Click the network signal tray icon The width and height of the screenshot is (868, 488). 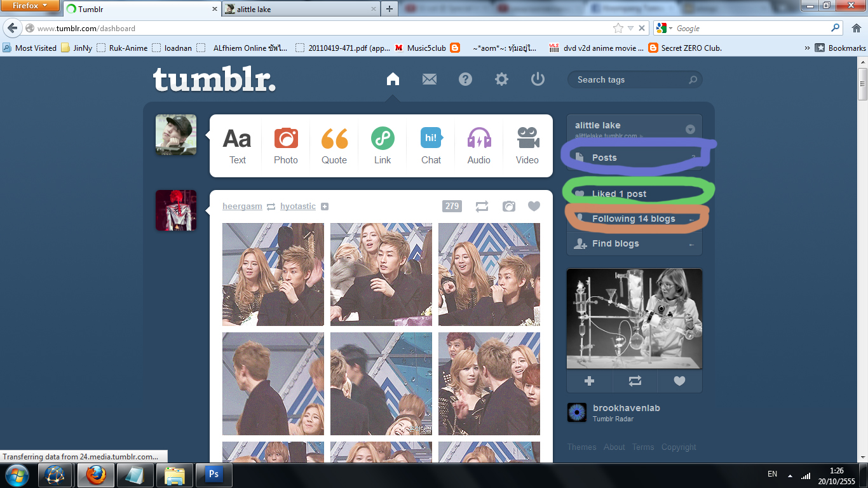pos(806,475)
